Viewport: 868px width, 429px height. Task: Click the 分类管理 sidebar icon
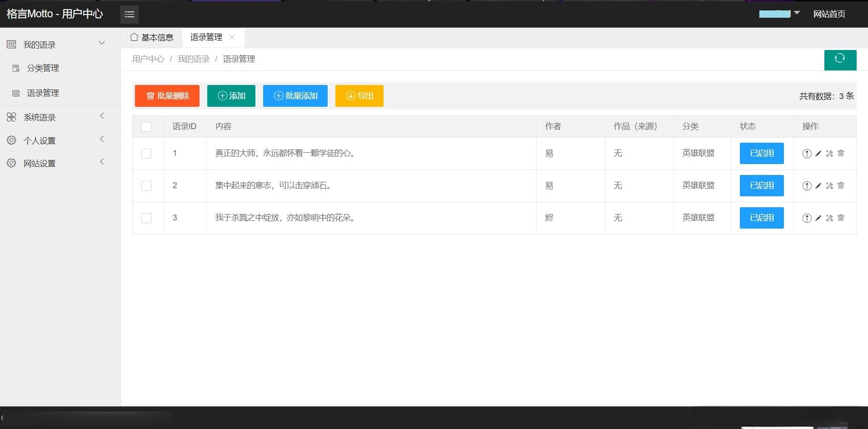[16, 68]
